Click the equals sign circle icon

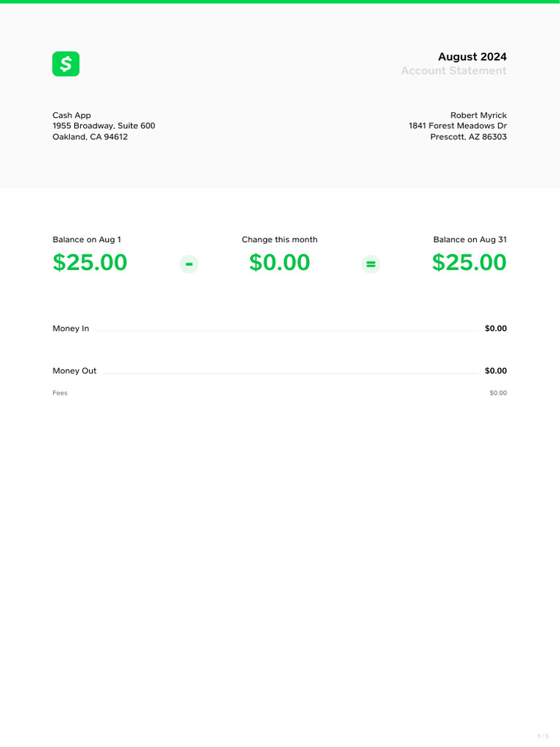click(371, 264)
